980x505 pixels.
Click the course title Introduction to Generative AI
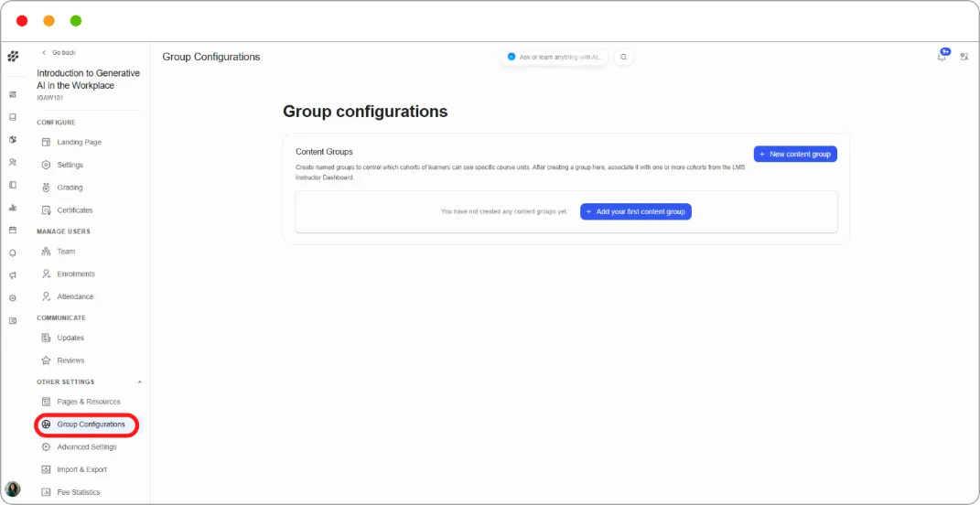click(88, 80)
